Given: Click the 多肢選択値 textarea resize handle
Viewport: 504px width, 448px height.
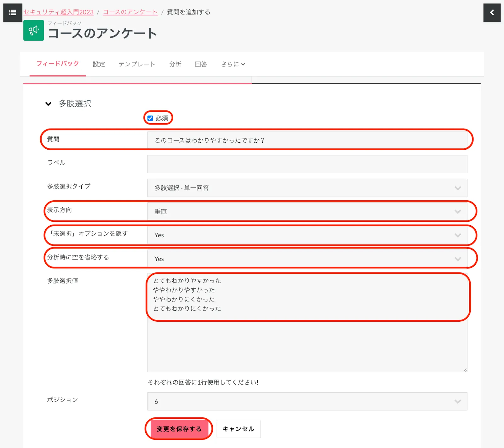Looking at the screenshot, I should point(465,370).
